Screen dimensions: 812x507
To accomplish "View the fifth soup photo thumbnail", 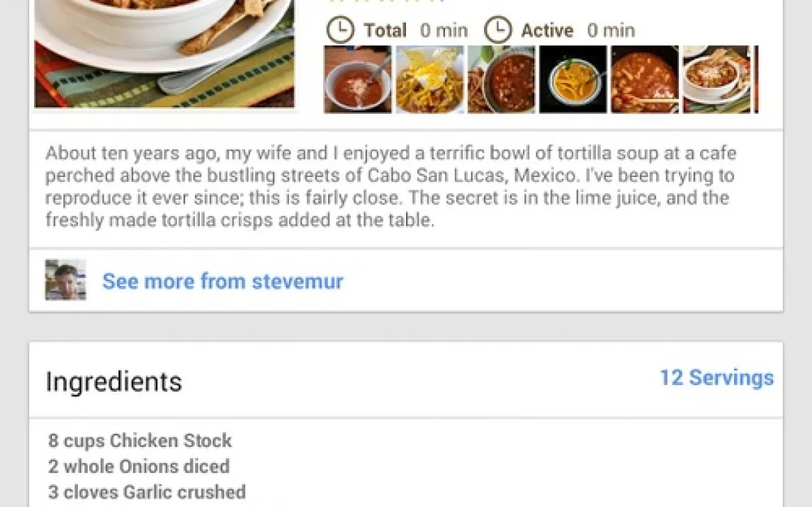I will click(x=645, y=79).
